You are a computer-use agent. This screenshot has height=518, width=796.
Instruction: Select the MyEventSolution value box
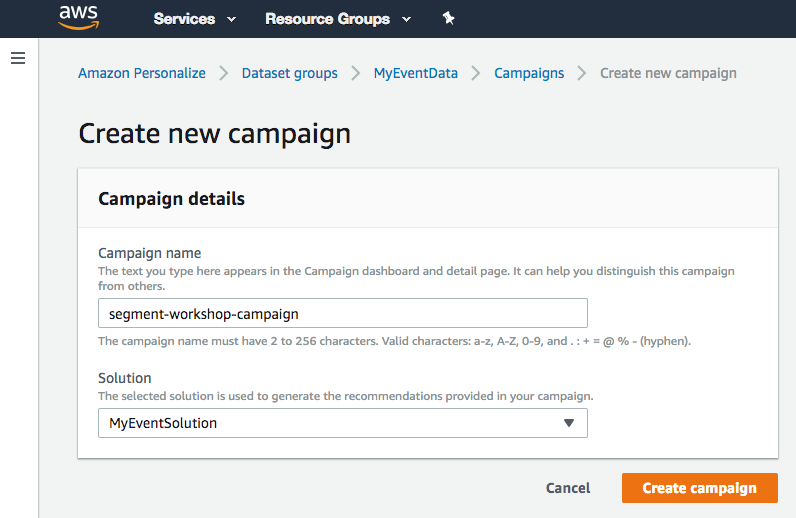pos(330,423)
